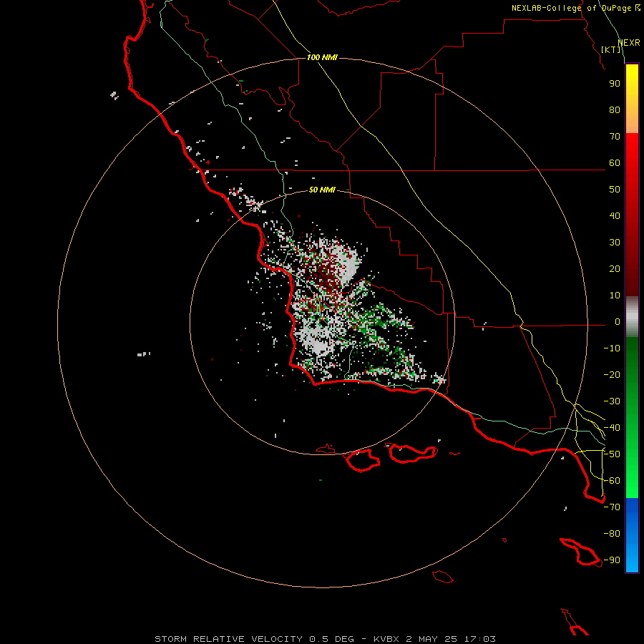Image resolution: width=644 pixels, height=644 pixels.
Task: Click the 80 value on velocity scale
Action: pyautogui.click(x=615, y=110)
